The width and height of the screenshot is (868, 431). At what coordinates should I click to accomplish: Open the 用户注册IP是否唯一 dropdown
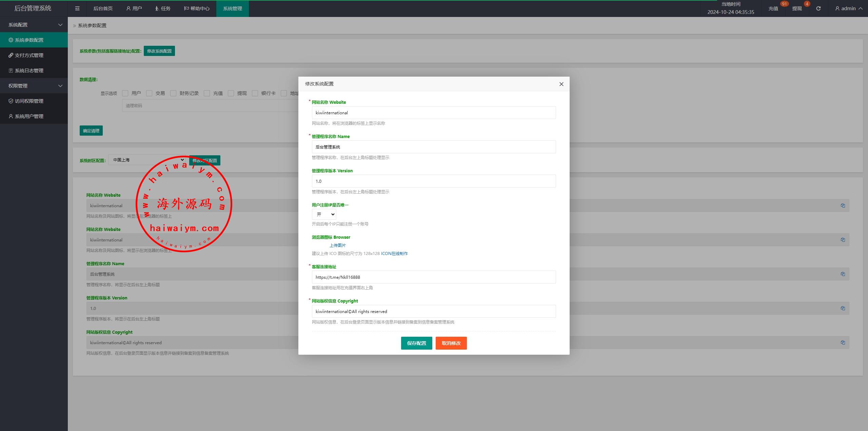click(324, 214)
